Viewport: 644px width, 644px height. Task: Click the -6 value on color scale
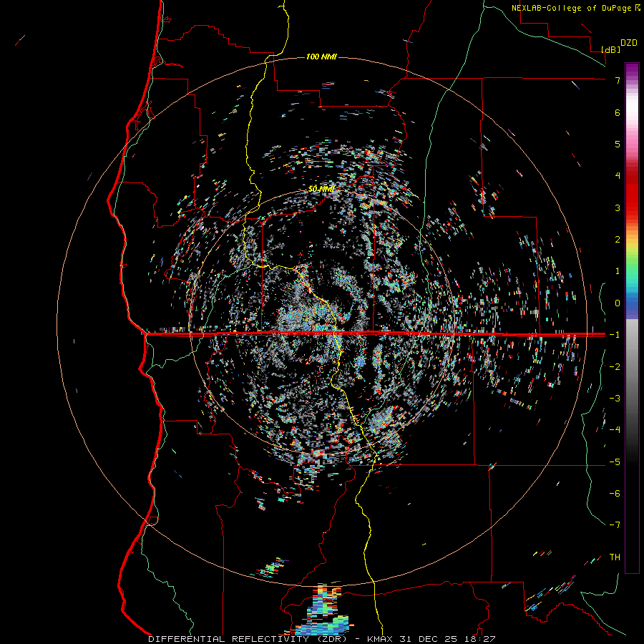(615, 493)
